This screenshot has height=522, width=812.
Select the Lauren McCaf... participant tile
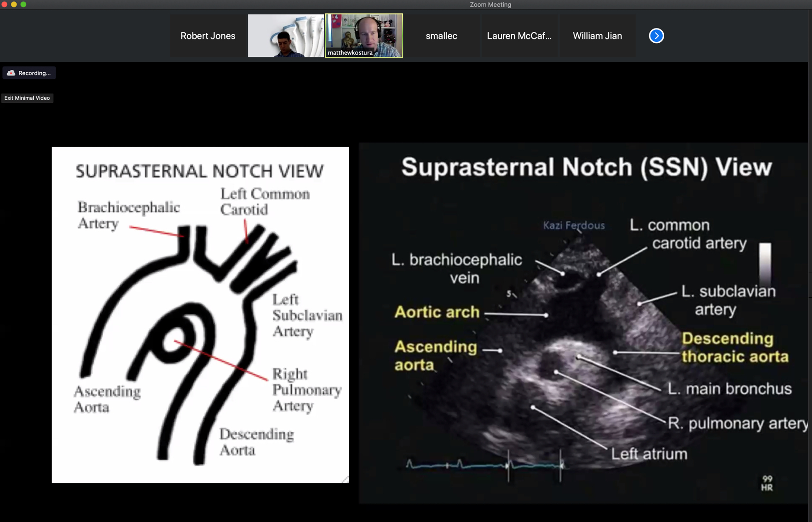519,35
